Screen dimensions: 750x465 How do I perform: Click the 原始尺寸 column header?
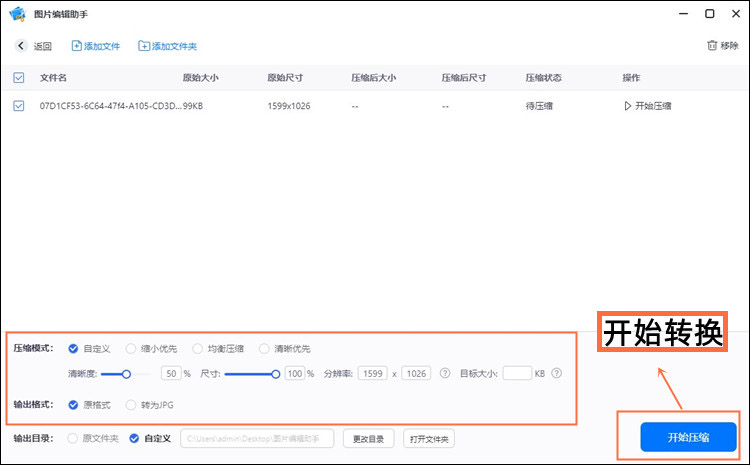pyautogui.click(x=285, y=78)
